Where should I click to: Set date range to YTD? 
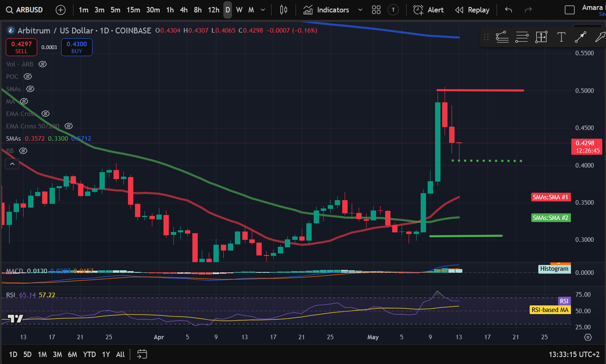tap(90, 355)
